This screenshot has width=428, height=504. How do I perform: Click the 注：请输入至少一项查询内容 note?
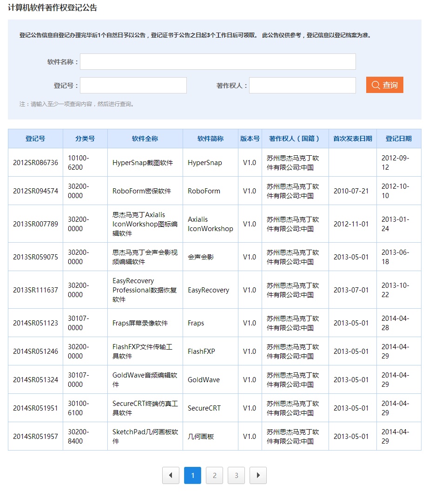[77, 104]
